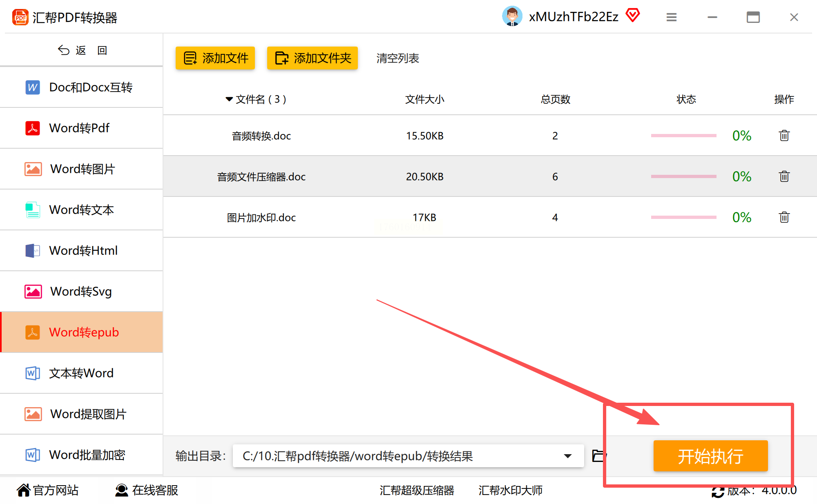Viewport: 817px width, 504px height.
Task: Click trash icon for 音频文件压缩器.doc
Action: click(784, 176)
